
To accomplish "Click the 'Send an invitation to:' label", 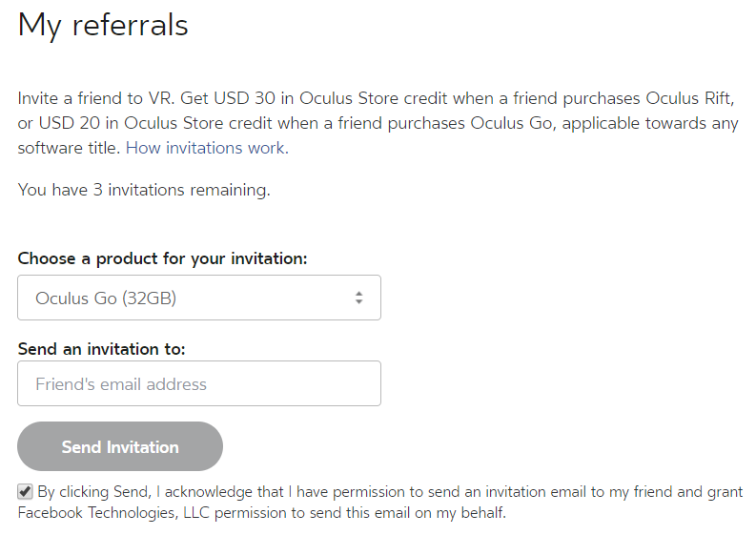I will 101,349.
